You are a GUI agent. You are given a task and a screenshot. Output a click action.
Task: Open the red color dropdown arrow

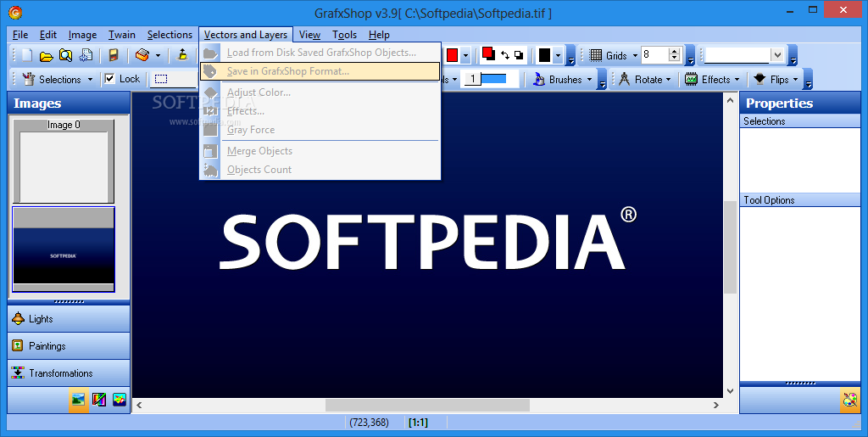[x=465, y=56]
